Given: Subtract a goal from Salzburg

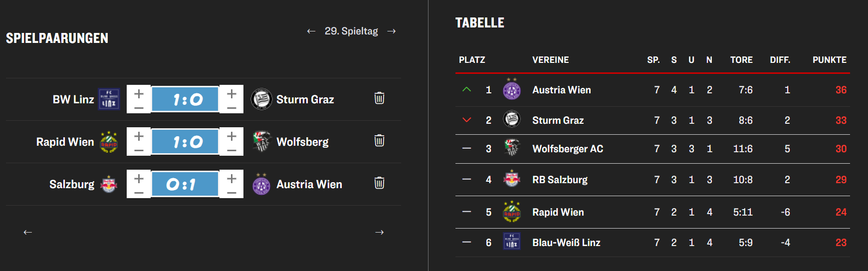Looking at the screenshot, I should click(139, 192).
